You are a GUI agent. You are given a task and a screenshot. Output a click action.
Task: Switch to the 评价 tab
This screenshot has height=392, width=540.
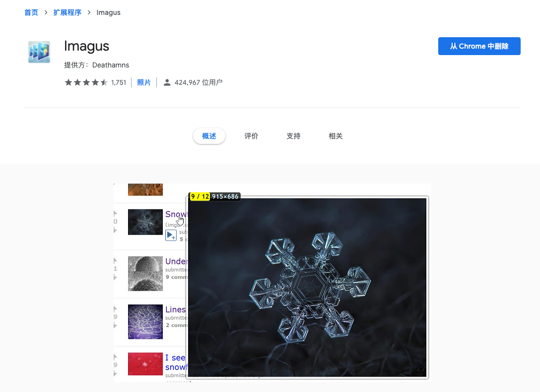coord(252,136)
